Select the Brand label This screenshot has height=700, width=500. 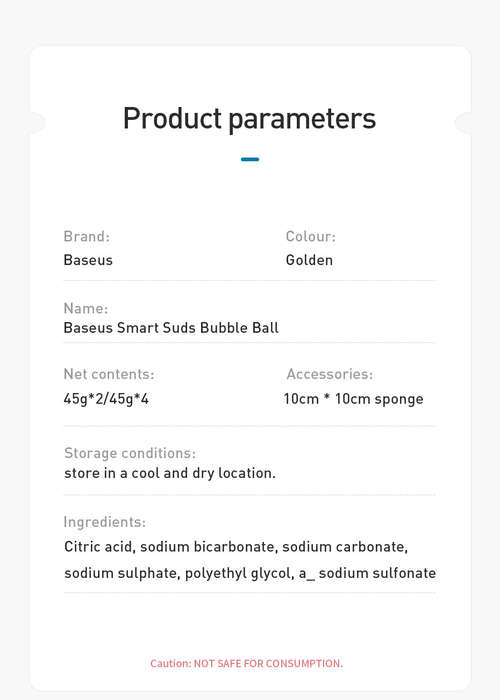coord(87,236)
